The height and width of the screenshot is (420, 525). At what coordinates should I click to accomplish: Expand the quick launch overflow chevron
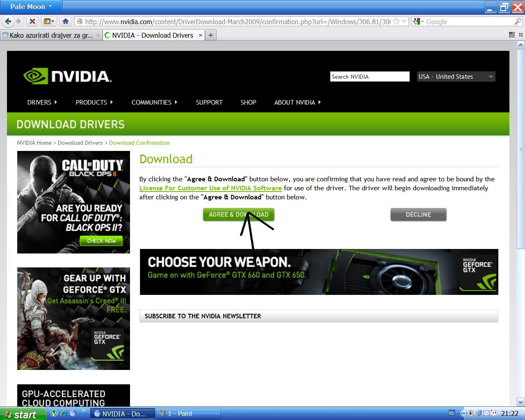click(84, 411)
